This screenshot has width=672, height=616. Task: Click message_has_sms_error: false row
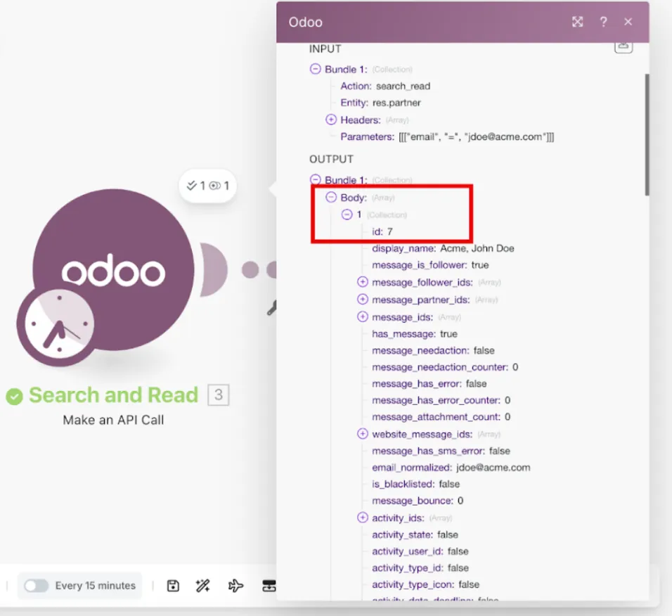click(441, 451)
